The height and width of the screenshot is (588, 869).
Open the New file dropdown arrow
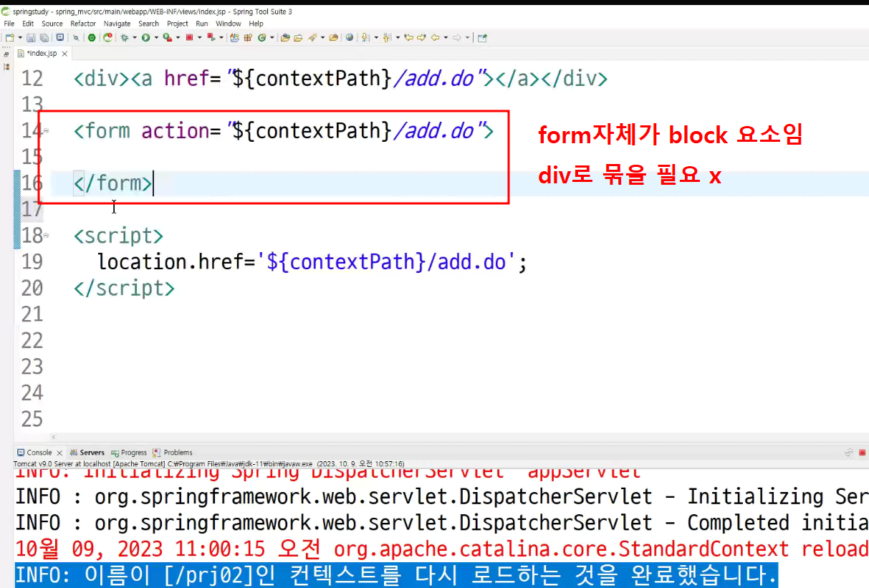click(19, 37)
